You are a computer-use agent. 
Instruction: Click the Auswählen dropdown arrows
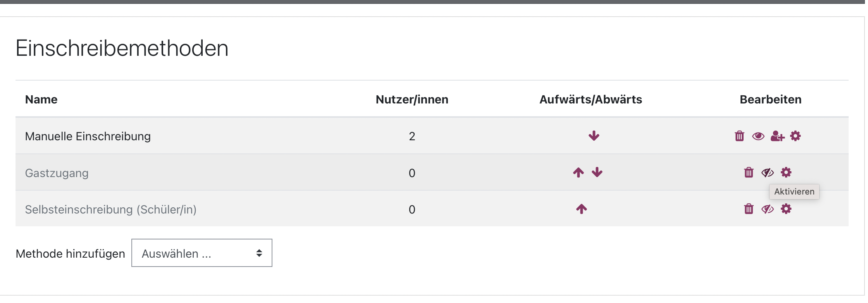[259, 253]
